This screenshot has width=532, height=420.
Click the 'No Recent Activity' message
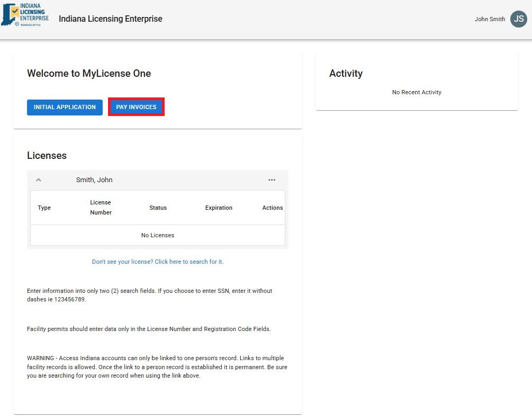417,92
